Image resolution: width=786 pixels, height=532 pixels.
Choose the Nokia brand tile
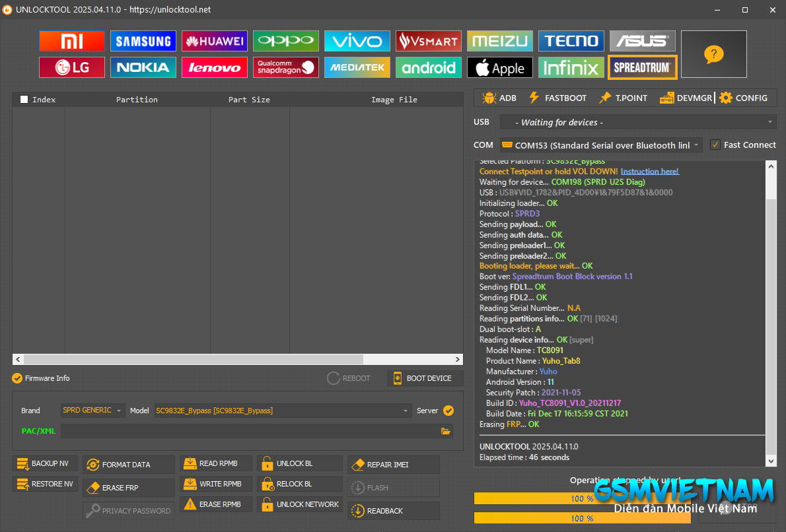(143, 67)
